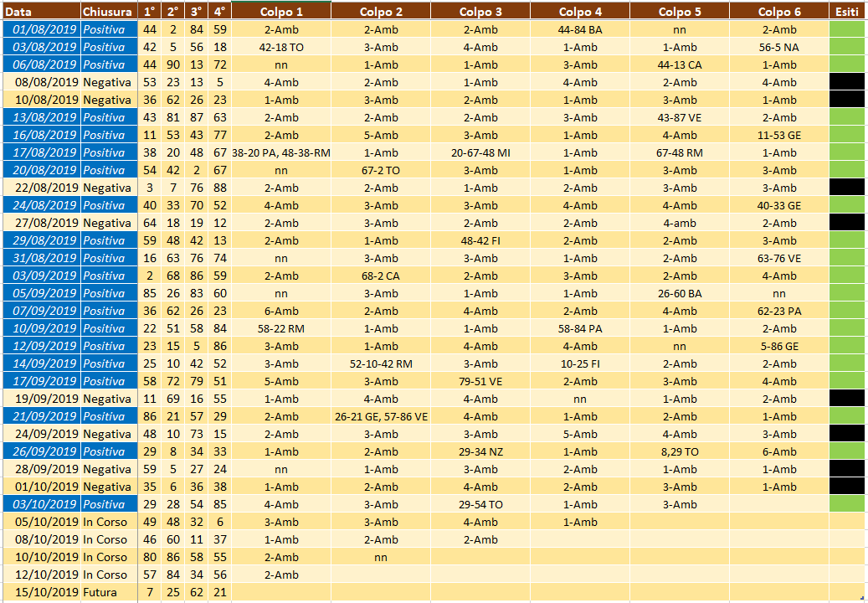The image size is (868, 603).
Task: Click number 88 in 22/08/2019 row
Action: tap(220, 188)
